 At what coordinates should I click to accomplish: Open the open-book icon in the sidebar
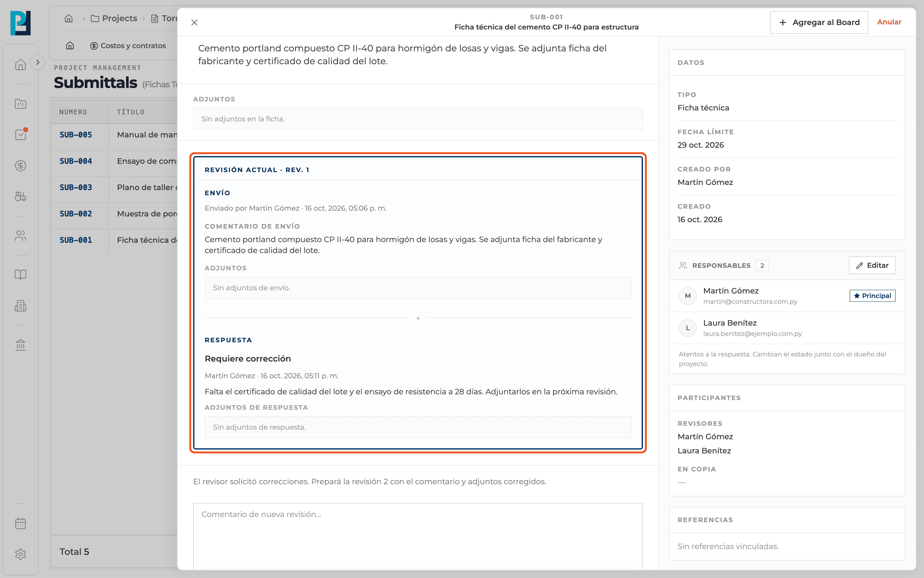(20, 275)
